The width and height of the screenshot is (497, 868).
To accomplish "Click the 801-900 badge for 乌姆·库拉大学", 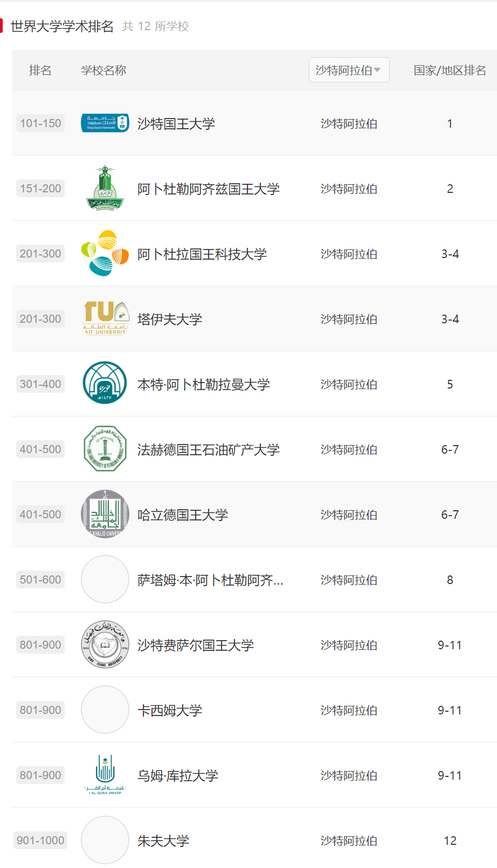I will 40,775.
